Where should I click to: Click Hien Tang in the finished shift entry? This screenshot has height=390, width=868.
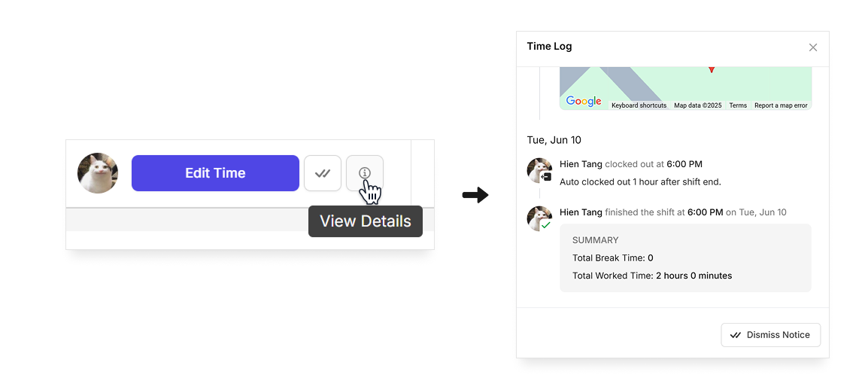coord(581,212)
